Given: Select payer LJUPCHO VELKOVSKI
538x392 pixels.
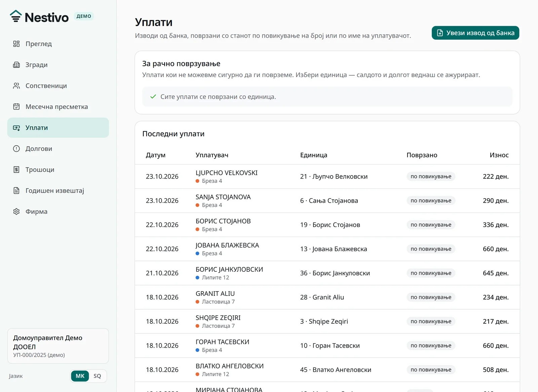Looking at the screenshot, I should (227, 173).
